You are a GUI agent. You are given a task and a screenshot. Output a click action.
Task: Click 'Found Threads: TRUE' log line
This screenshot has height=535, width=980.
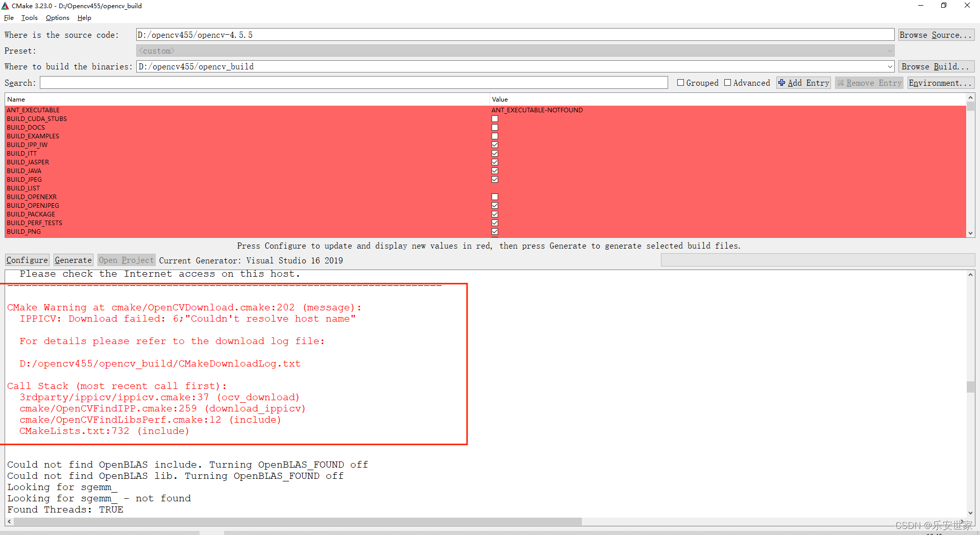pyautogui.click(x=65, y=509)
